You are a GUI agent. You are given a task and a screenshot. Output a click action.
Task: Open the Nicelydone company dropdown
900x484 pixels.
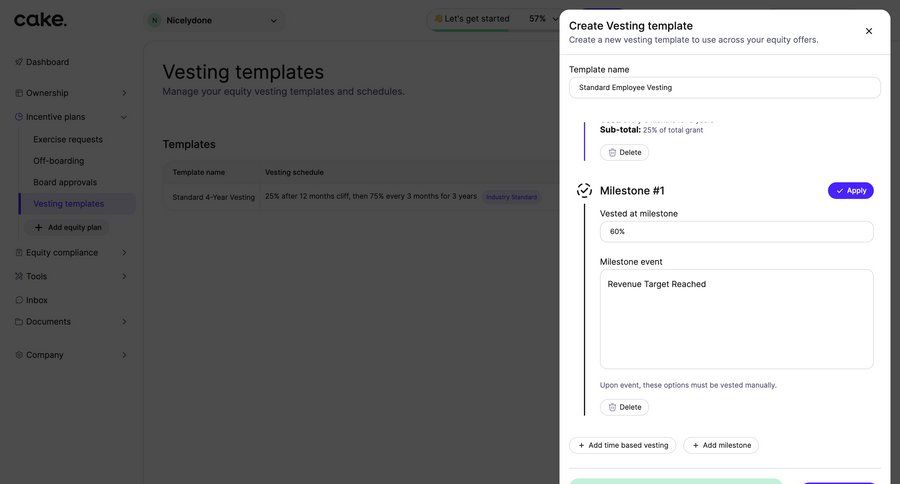273,20
